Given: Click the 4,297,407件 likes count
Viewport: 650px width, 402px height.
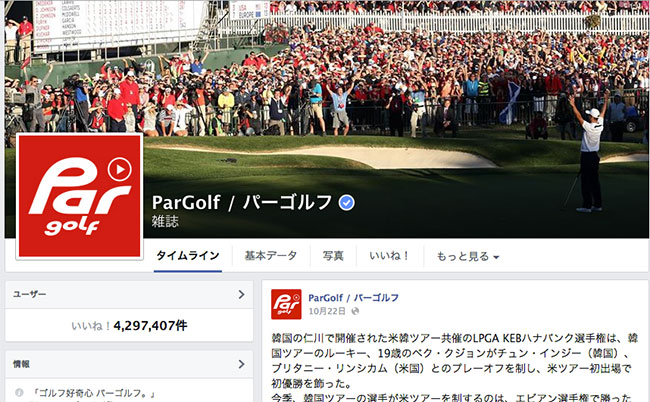Looking at the screenshot, I should [x=150, y=326].
